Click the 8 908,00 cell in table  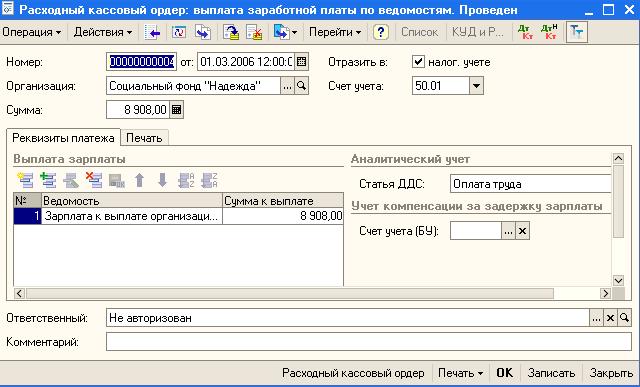[283, 216]
